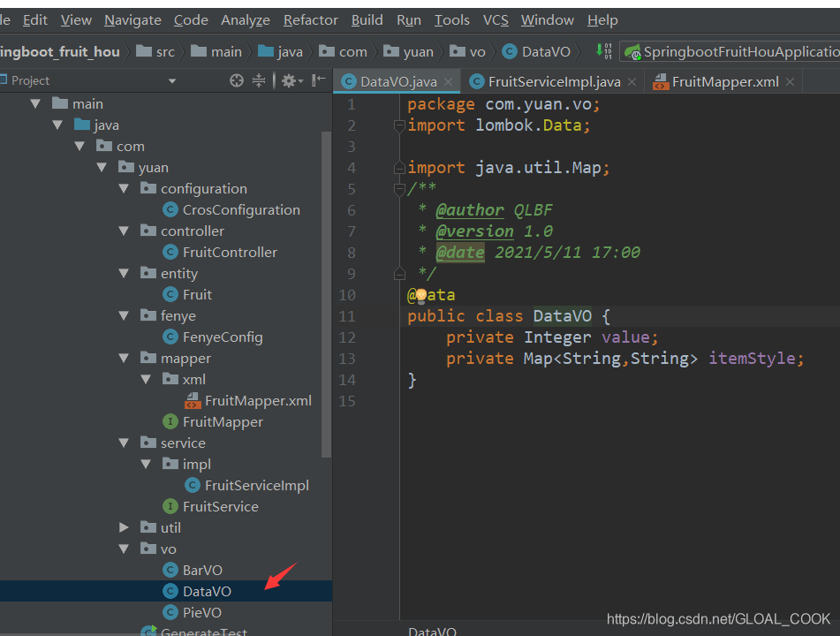The width and height of the screenshot is (840, 636).
Task: Collapse the service package arrow
Action: (124, 443)
